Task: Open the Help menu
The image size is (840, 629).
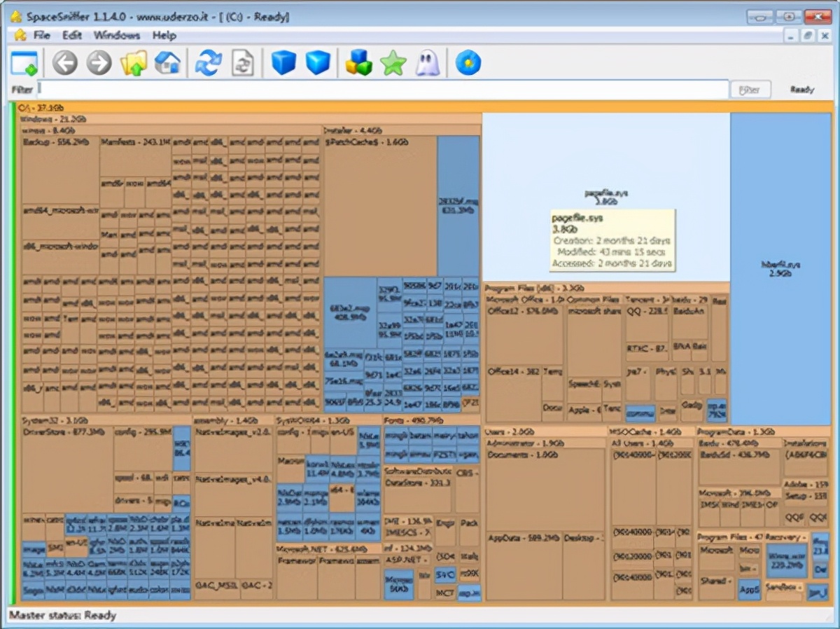Action: click(164, 35)
